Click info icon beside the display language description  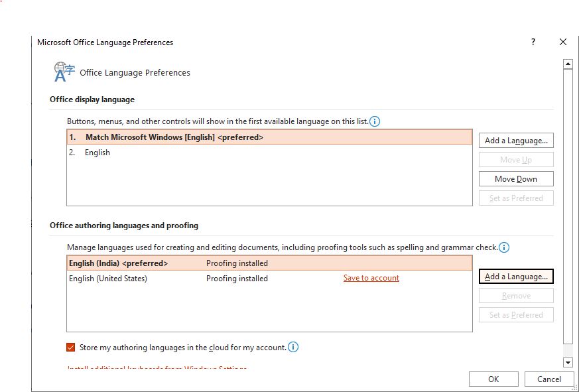(375, 121)
